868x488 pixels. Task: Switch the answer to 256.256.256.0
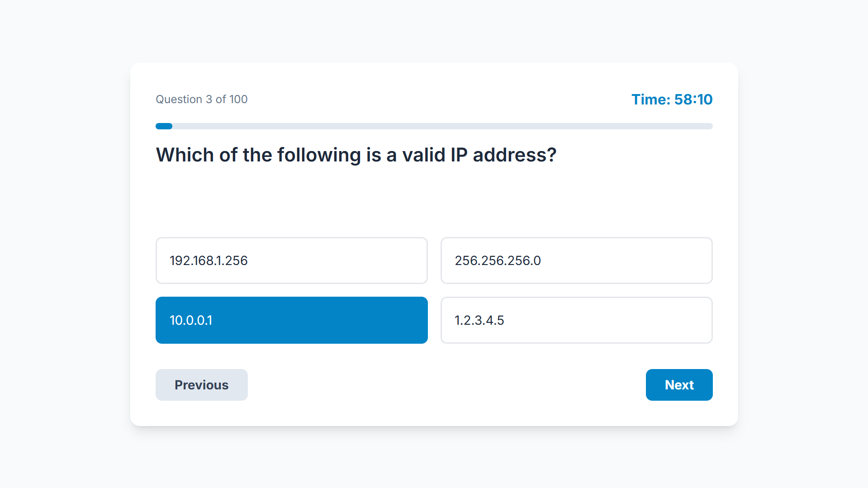[576, 261]
